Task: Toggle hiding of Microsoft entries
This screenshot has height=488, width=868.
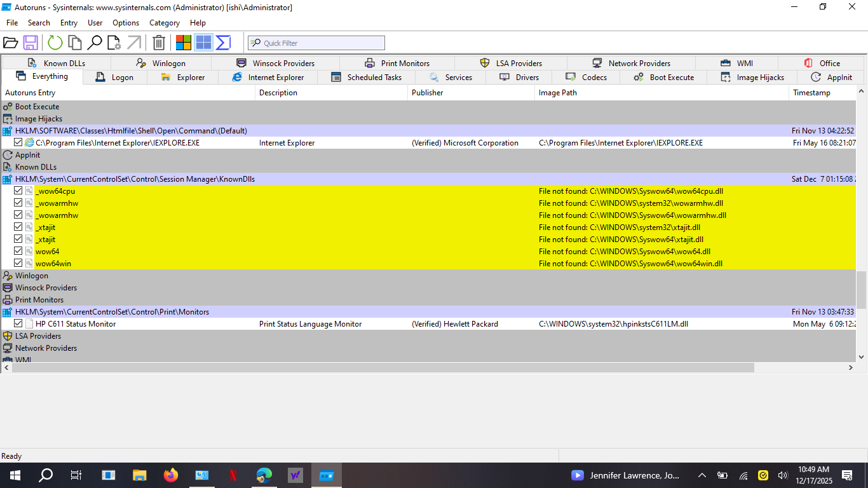Action: tap(183, 43)
